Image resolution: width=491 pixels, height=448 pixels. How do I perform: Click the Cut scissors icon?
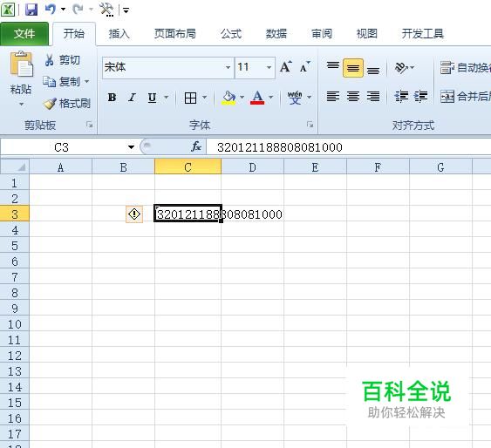(49, 60)
